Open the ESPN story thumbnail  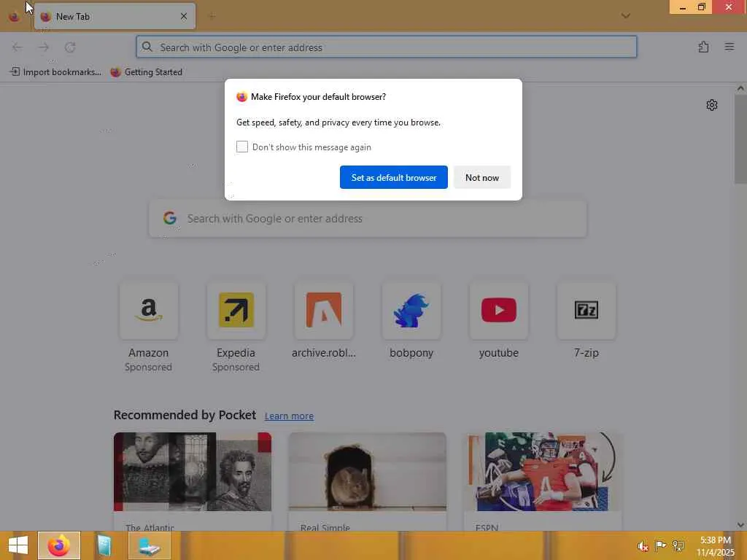[x=543, y=472]
